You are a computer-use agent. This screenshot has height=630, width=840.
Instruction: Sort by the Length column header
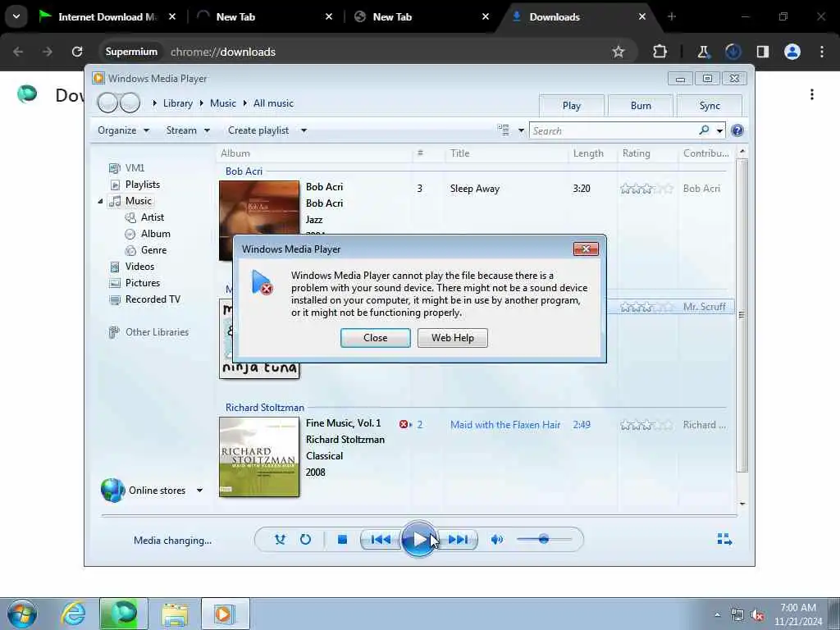point(587,153)
